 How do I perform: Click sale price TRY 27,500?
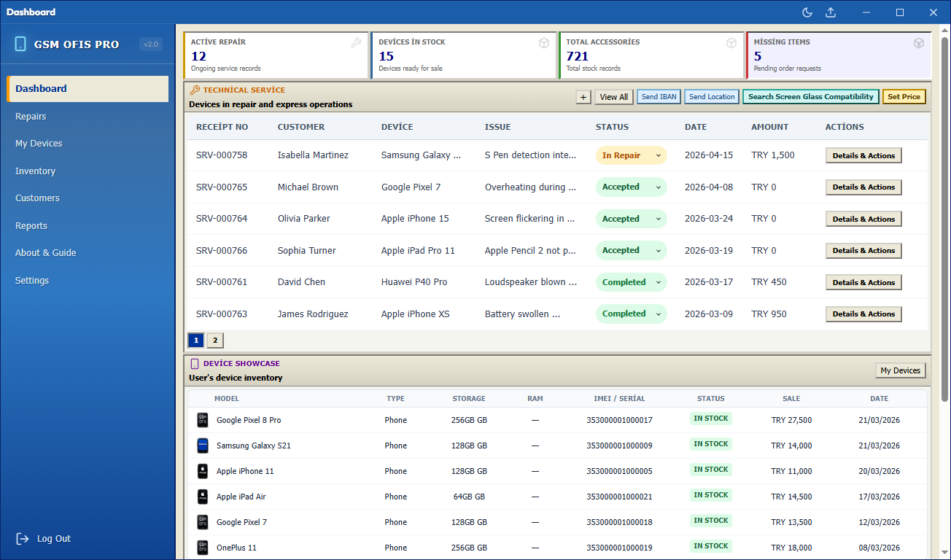(x=791, y=420)
